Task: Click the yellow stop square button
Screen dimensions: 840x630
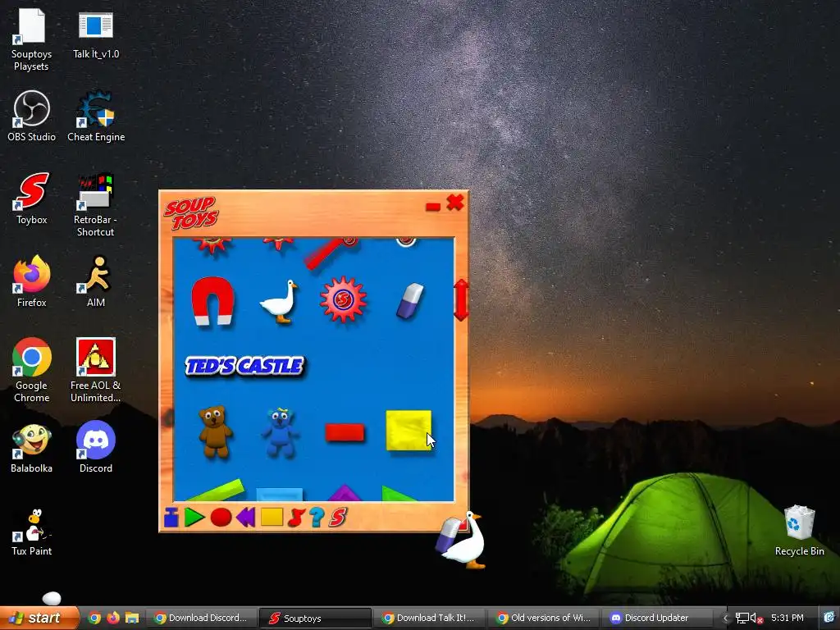Action: click(272, 517)
